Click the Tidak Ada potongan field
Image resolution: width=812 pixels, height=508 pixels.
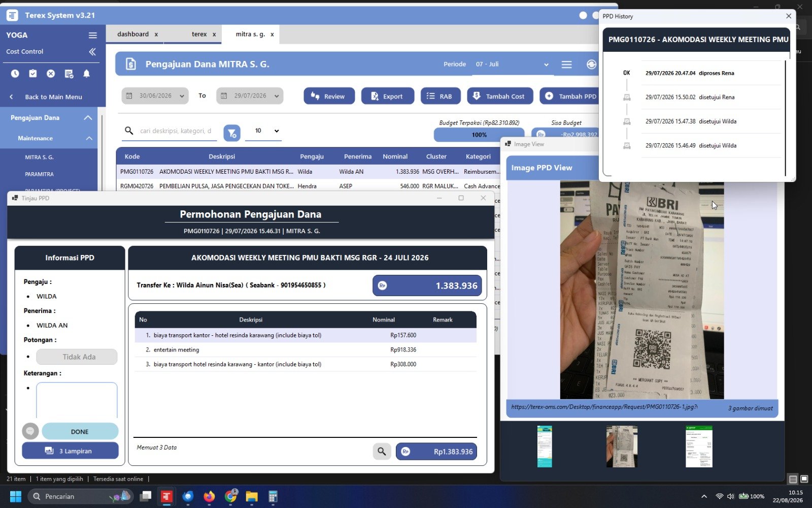[77, 357]
